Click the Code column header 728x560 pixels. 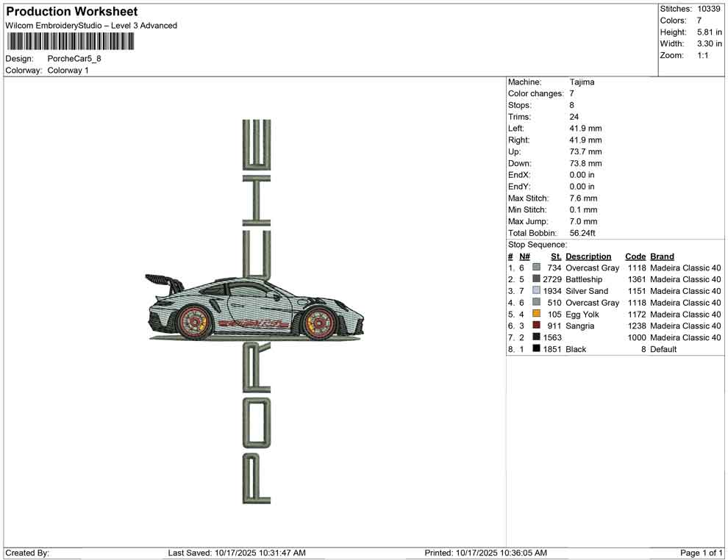[x=635, y=256]
